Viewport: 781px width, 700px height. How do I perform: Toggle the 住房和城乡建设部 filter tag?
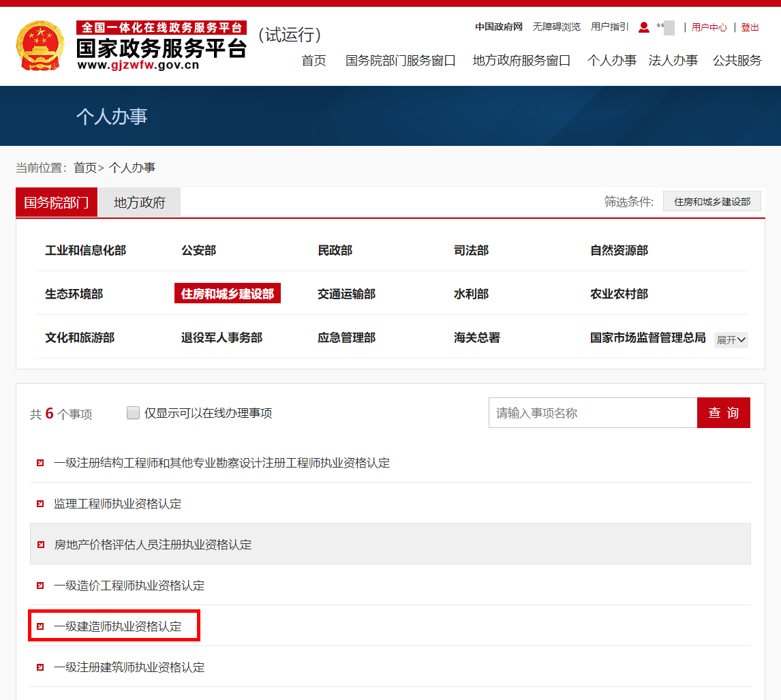pos(712,201)
